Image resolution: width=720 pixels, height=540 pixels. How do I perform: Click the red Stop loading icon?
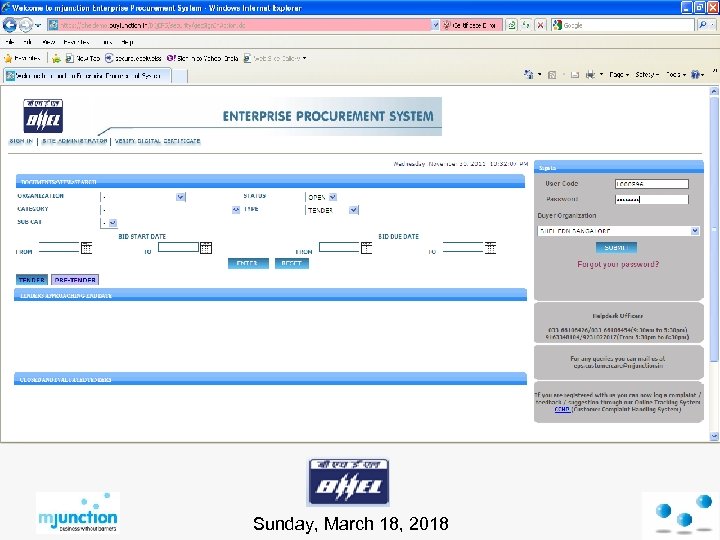pos(540,25)
